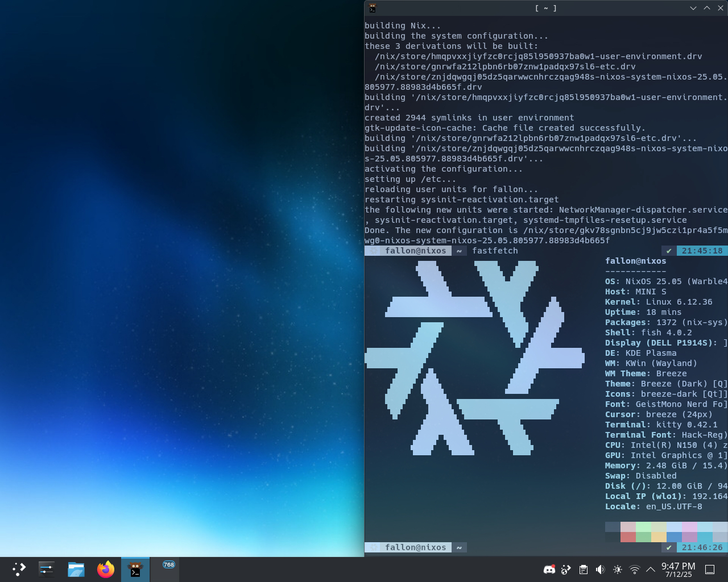
Task: Click the red color block in fastfetch
Action: pos(628,537)
